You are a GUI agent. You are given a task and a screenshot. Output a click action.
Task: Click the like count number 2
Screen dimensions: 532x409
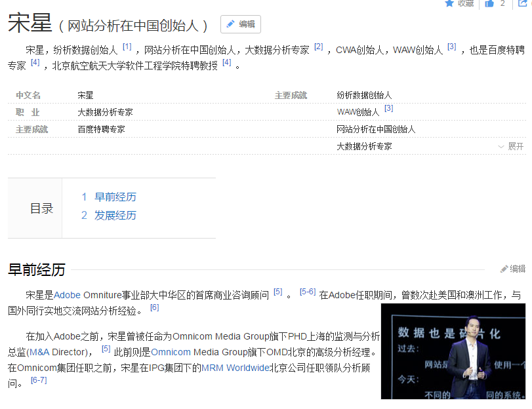[502, 3]
